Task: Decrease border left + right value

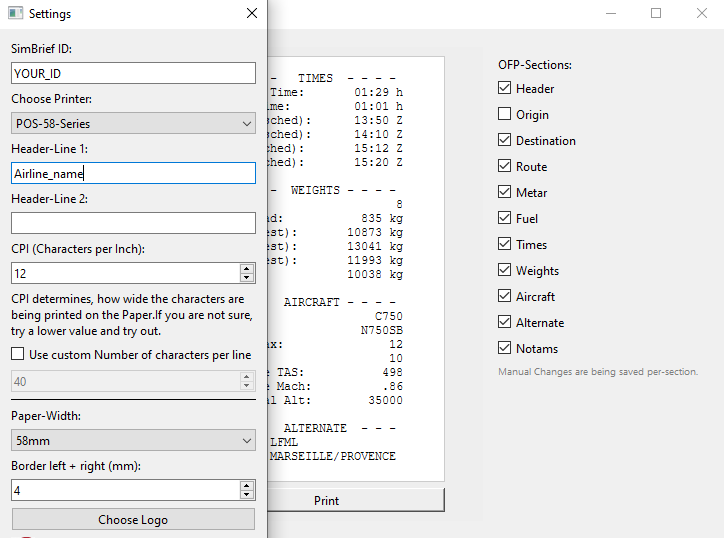Action: coord(247,495)
